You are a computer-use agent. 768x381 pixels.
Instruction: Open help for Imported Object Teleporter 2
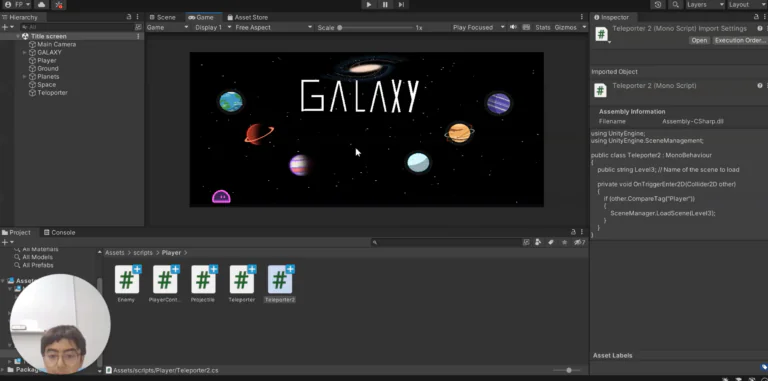pos(760,86)
